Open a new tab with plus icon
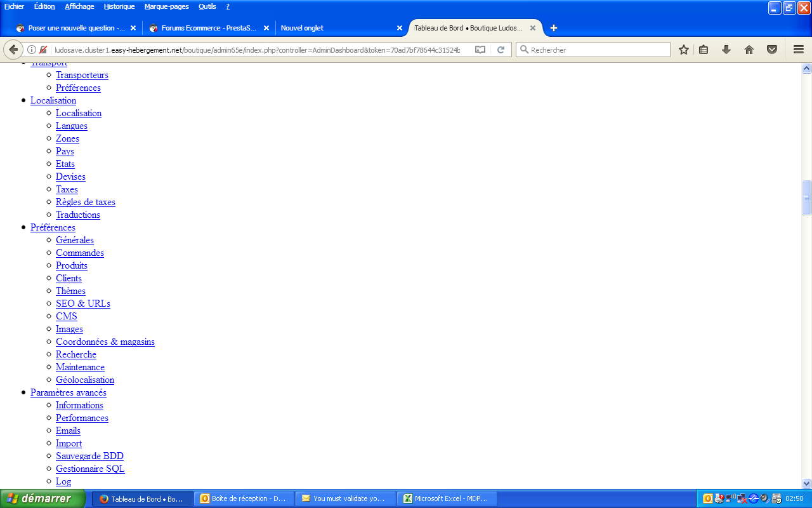 pyautogui.click(x=554, y=28)
